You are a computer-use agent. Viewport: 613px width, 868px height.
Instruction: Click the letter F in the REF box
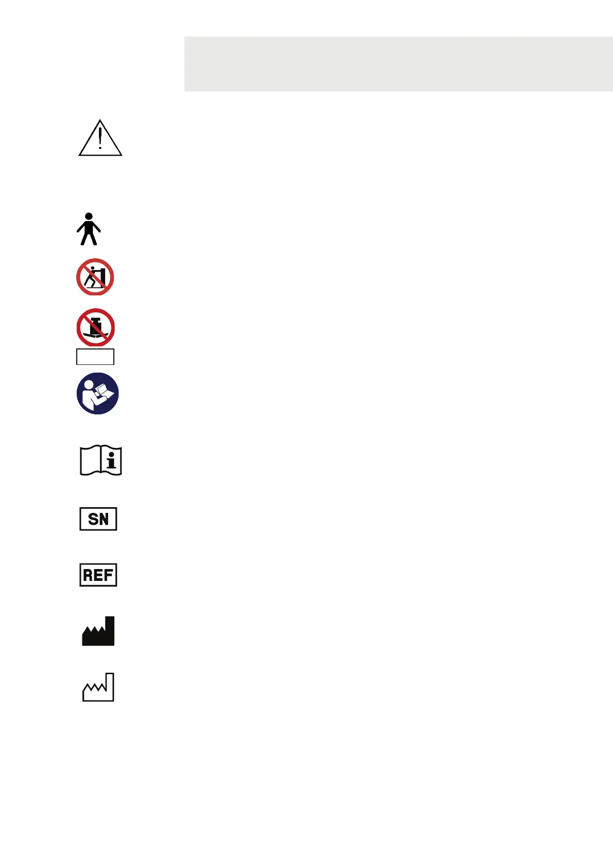pyautogui.click(x=108, y=575)
